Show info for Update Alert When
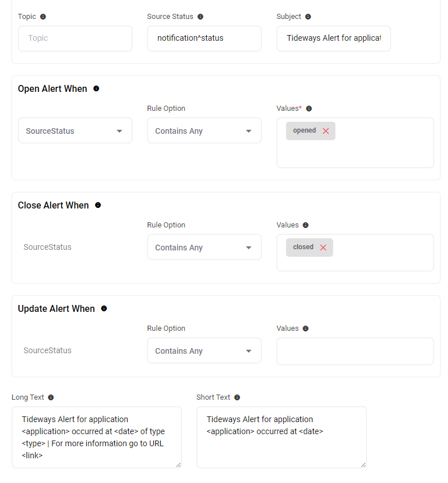The image size is (448, 483). (x=104, y=308)
